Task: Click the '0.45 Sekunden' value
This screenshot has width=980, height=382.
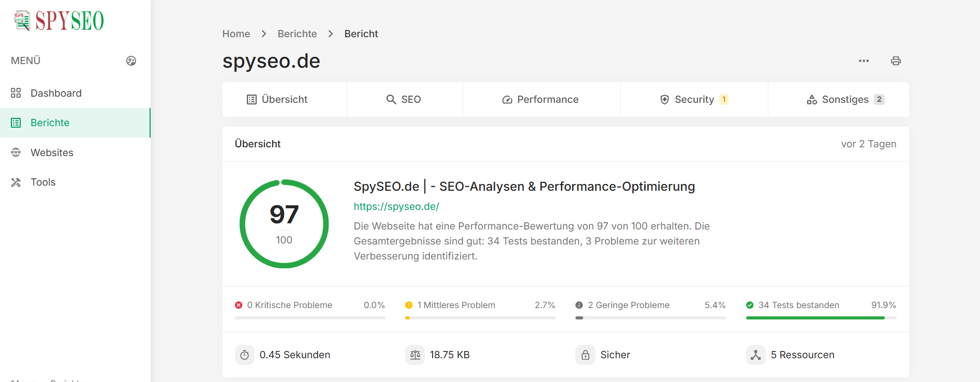Action: point(295,355)
